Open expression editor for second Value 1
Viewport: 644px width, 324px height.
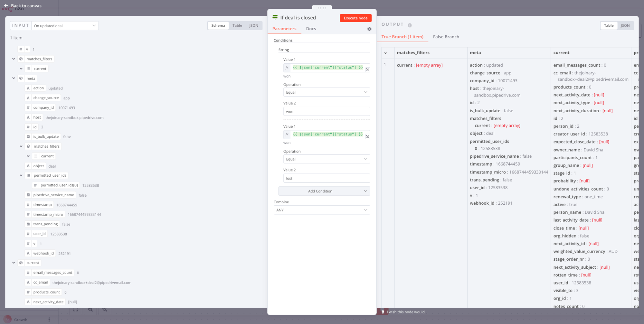367,136
